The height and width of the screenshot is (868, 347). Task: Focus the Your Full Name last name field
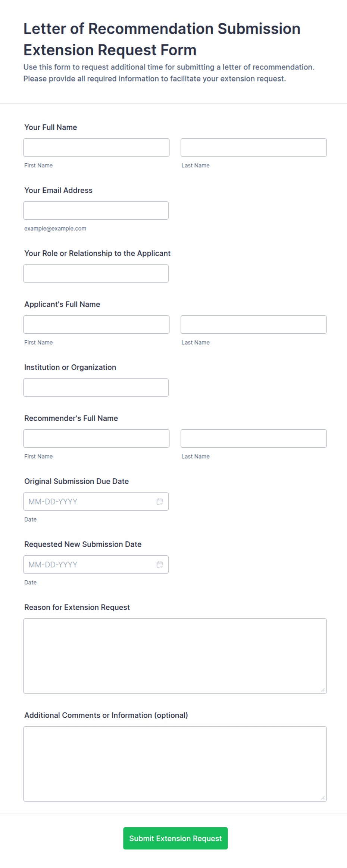(x=254, y=148)
